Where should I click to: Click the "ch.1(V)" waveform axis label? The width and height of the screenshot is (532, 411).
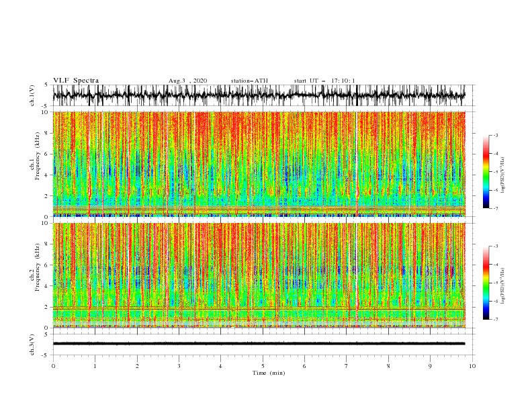point(32,95)
